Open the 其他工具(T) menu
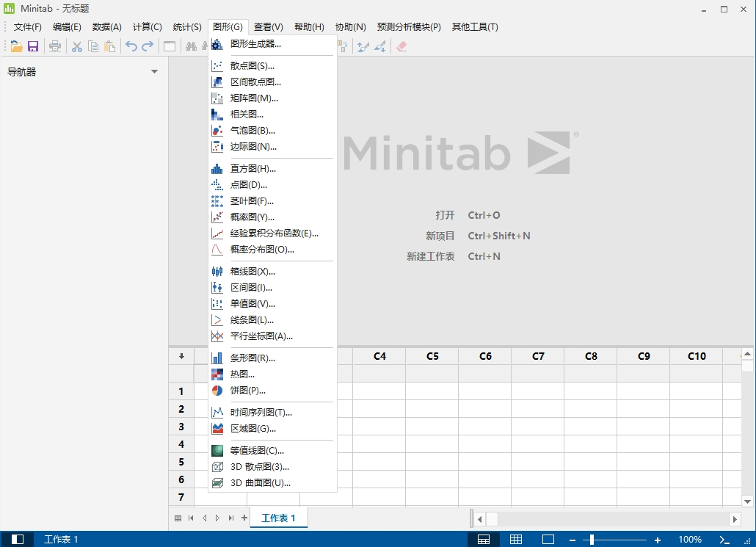 (475, 27)
